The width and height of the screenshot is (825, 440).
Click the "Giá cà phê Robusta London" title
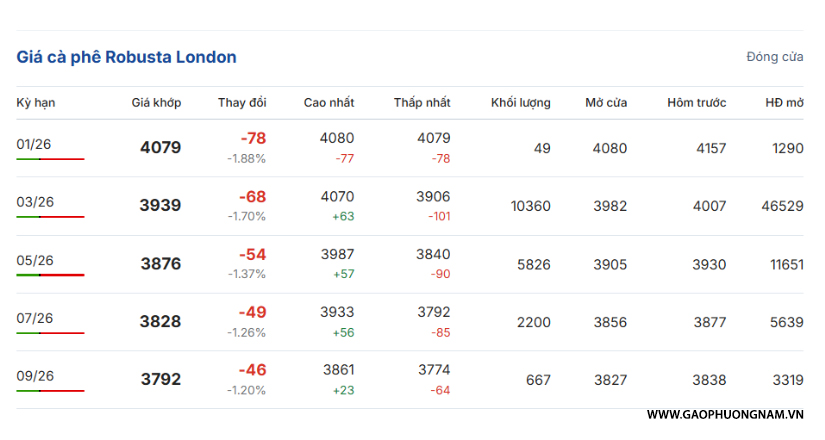tap(127, 57)
